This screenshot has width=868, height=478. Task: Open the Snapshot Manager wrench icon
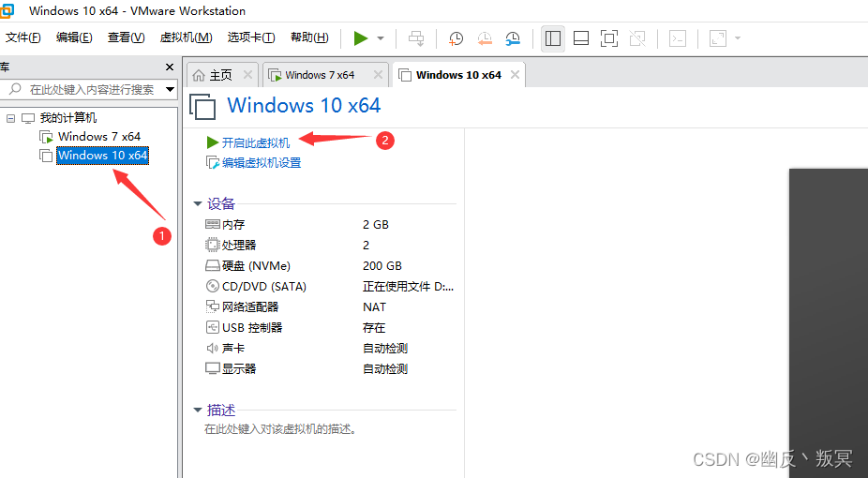(x=513, y=38)
